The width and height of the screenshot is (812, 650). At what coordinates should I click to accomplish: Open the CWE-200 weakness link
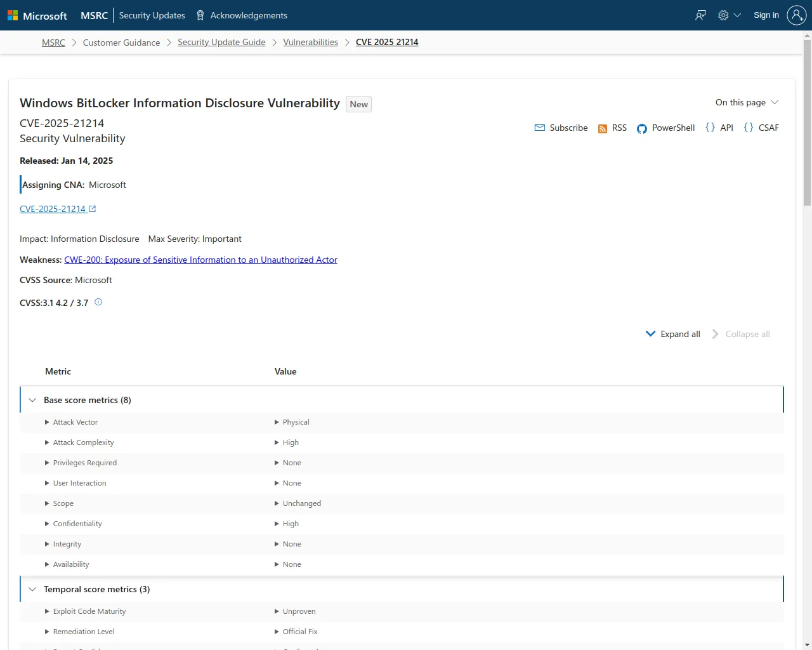200,260
